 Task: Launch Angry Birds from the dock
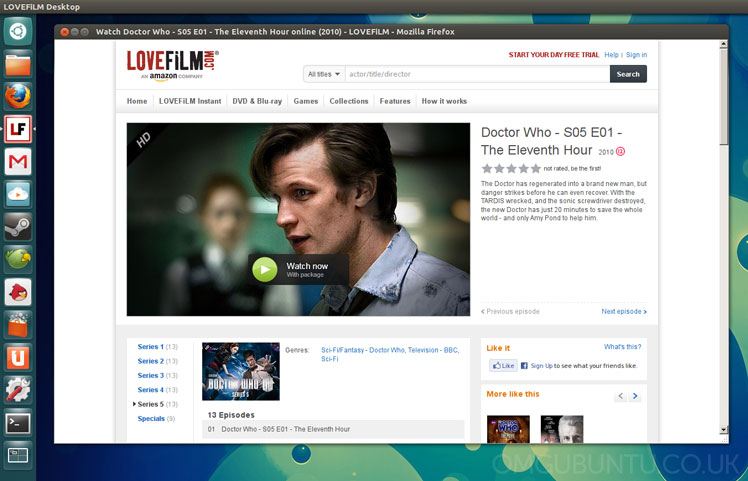coord(18,292)
